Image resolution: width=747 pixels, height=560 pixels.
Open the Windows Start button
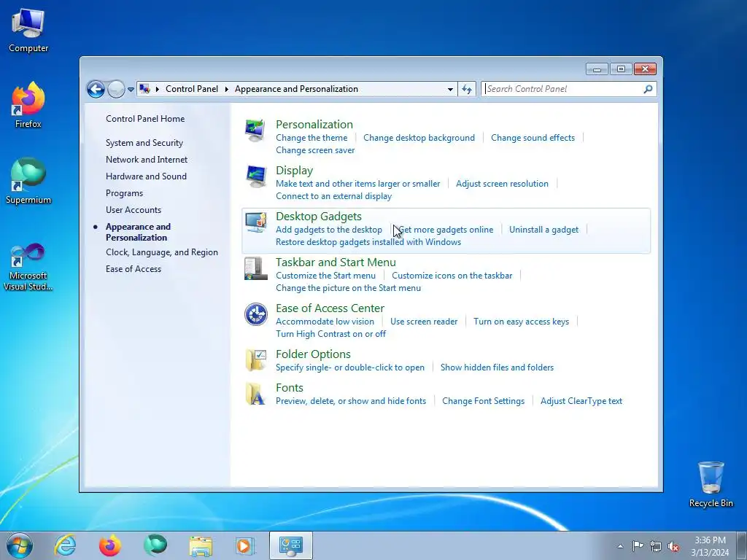20,545
